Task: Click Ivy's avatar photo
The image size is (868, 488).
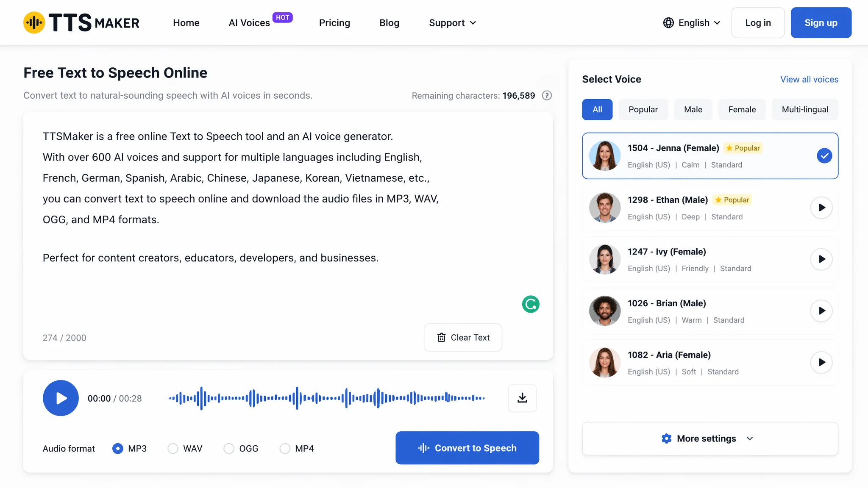Action: (x=605, y=259)
